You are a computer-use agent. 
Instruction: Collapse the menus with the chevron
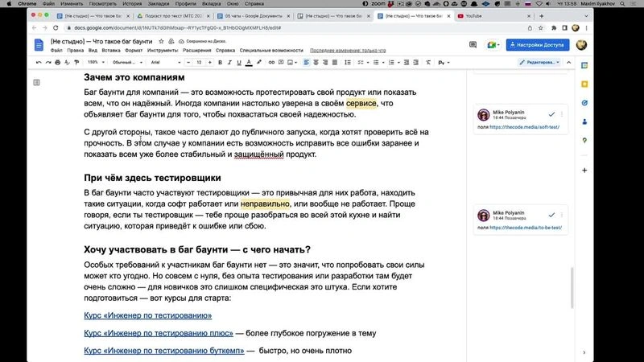pyautogui.click(x=569, y=63)
